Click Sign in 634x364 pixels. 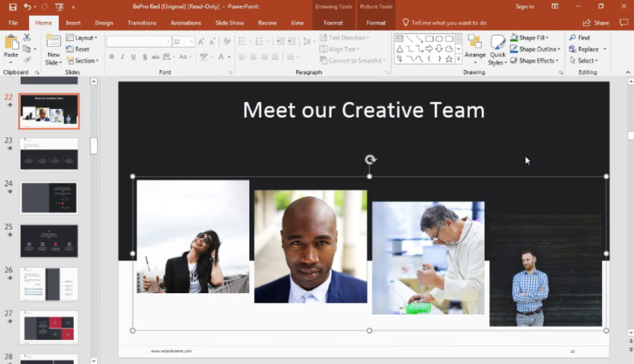(x=524, y=7)
